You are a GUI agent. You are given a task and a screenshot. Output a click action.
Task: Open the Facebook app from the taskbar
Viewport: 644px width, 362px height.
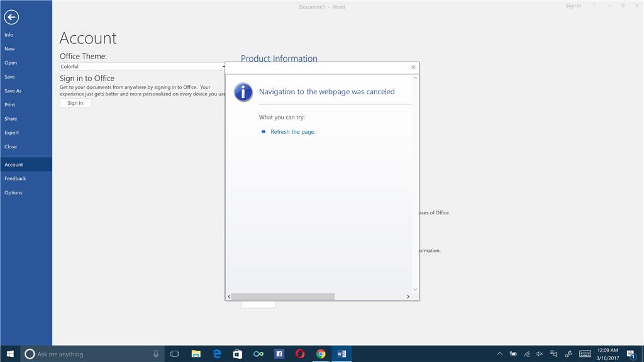[x=279, y=354]
